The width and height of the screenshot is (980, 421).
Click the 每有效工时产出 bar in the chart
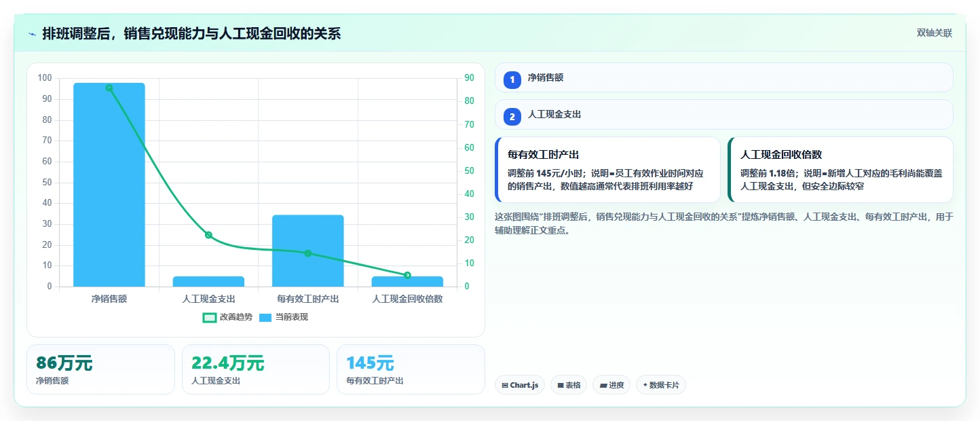coord(308,251)
